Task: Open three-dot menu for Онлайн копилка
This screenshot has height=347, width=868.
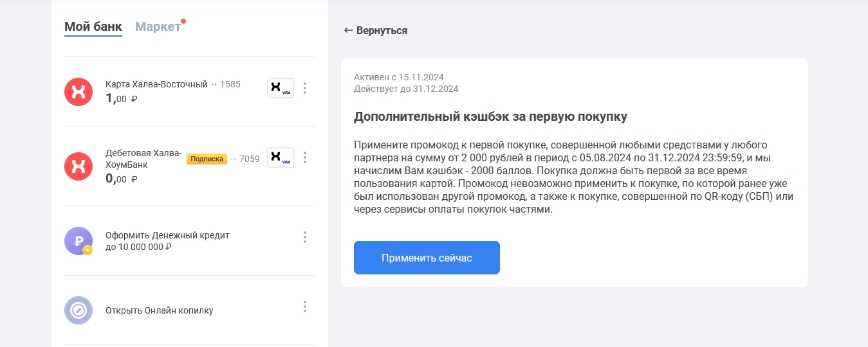Action: pos(305,307)
